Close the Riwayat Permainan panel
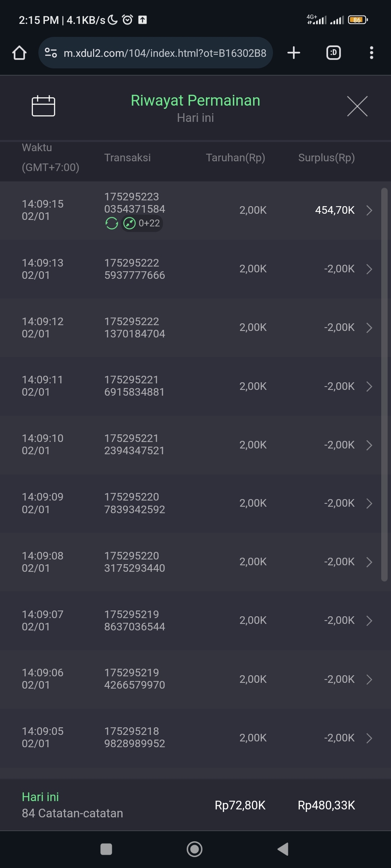Image resolution: width=391 pixels, height=868 pixels. [x=357, y=106]
